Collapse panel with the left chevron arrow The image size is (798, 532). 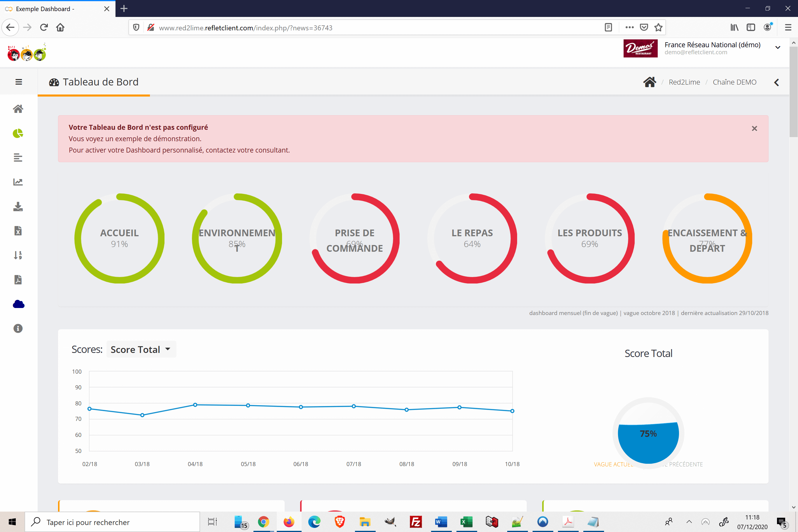[x=776, y=82]
